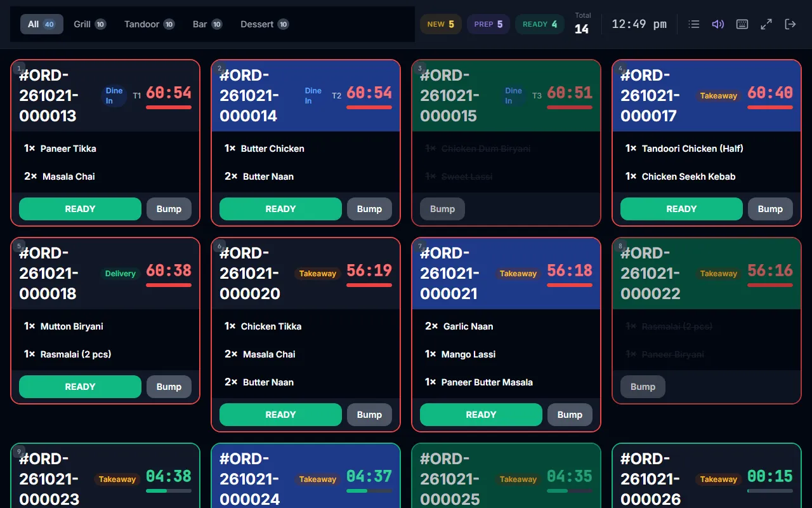Click the 12:49 pm clock
The image size is (812, 508).
coord(639,24)
